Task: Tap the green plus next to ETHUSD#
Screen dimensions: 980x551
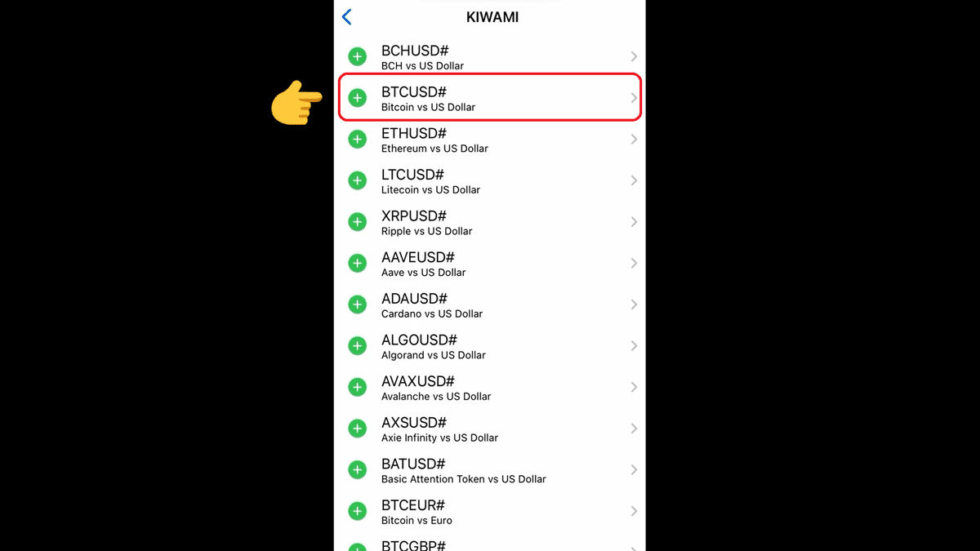Action: [357, 139]
